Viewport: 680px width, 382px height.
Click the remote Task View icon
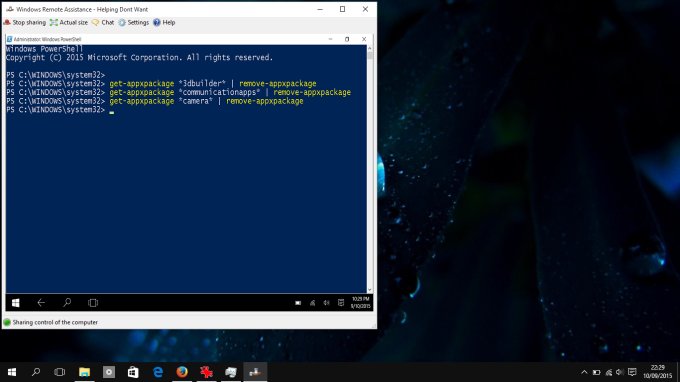click(x=93, y=303)
